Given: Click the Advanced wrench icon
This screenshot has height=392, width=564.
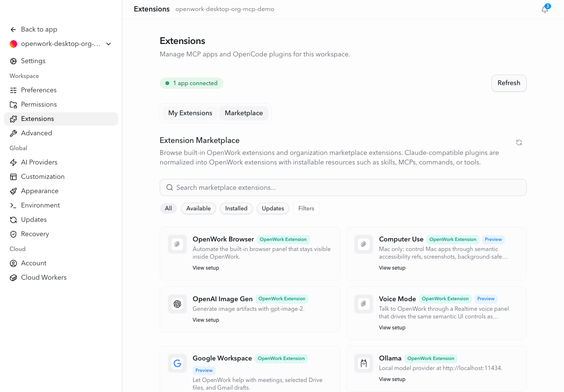Looking at the screenshot, I should click(13, 133).
